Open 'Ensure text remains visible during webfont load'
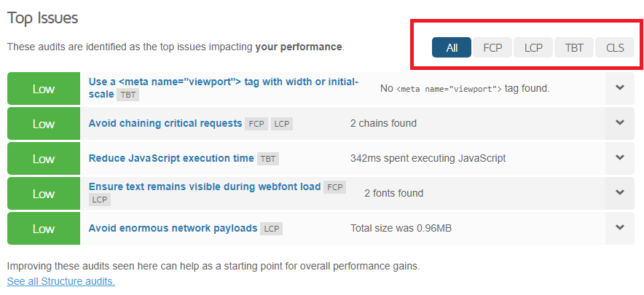Screen dimensions: 644x295 pyautogui.click(x=205, y=186)
